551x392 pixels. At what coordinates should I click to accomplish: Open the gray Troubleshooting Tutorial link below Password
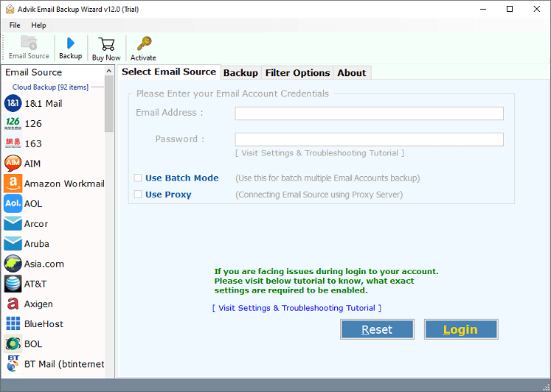pyautogui.click(x=320, y=153)
